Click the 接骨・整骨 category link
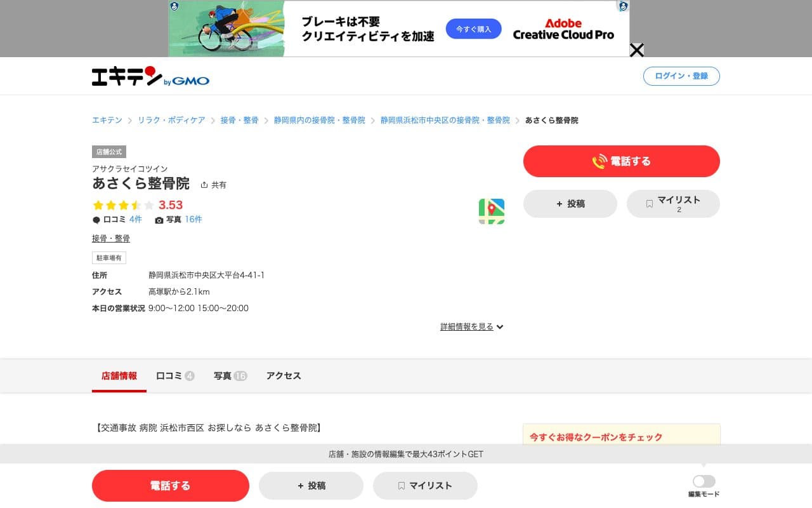 pyautogui.click(x=110, y=238)
